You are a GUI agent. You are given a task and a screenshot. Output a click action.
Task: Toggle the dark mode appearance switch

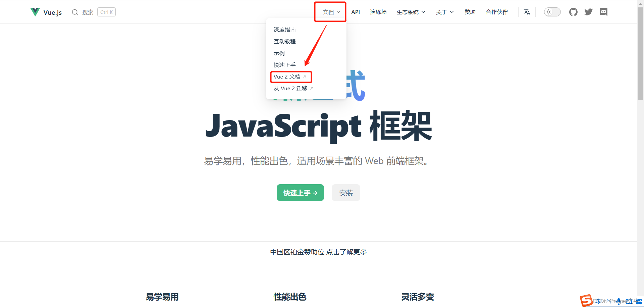coord(552,12)
